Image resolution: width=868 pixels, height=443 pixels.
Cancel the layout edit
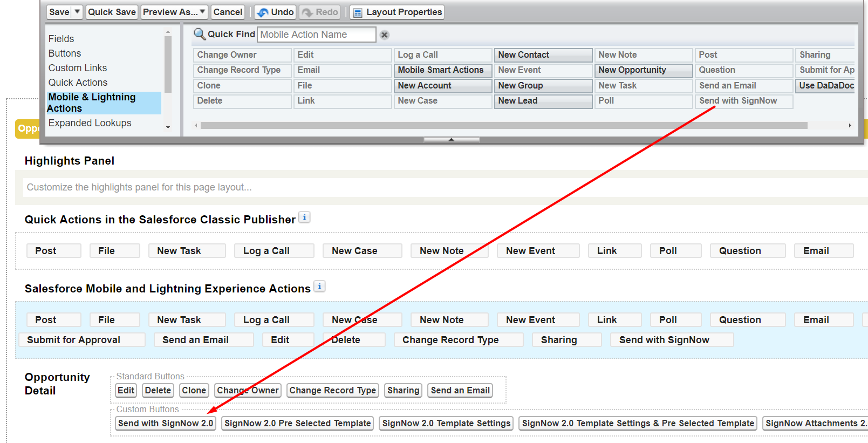coord(228,12)
